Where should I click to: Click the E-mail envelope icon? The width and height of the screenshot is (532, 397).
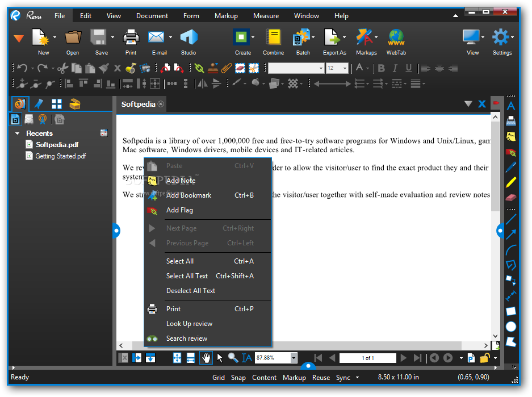pos(156,37)
